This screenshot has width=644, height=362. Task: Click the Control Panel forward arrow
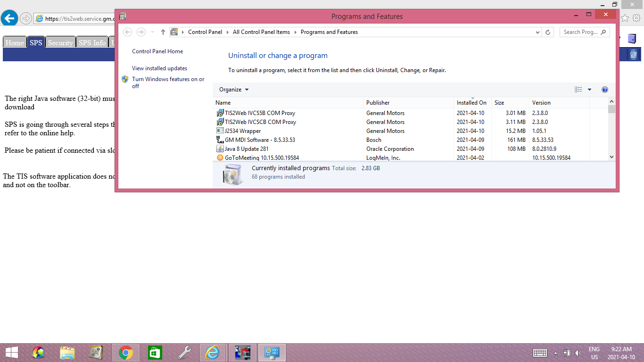pyautogui.click(x=141, y=32)
